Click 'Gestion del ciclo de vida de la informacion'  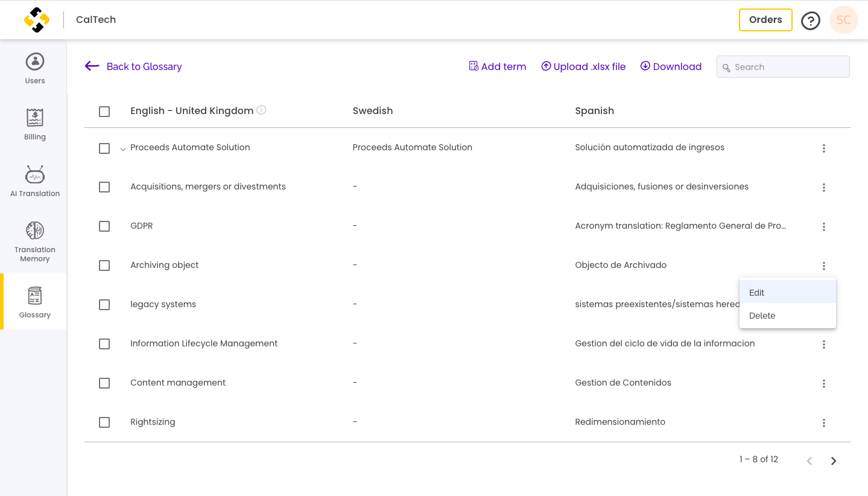(665, 343)
